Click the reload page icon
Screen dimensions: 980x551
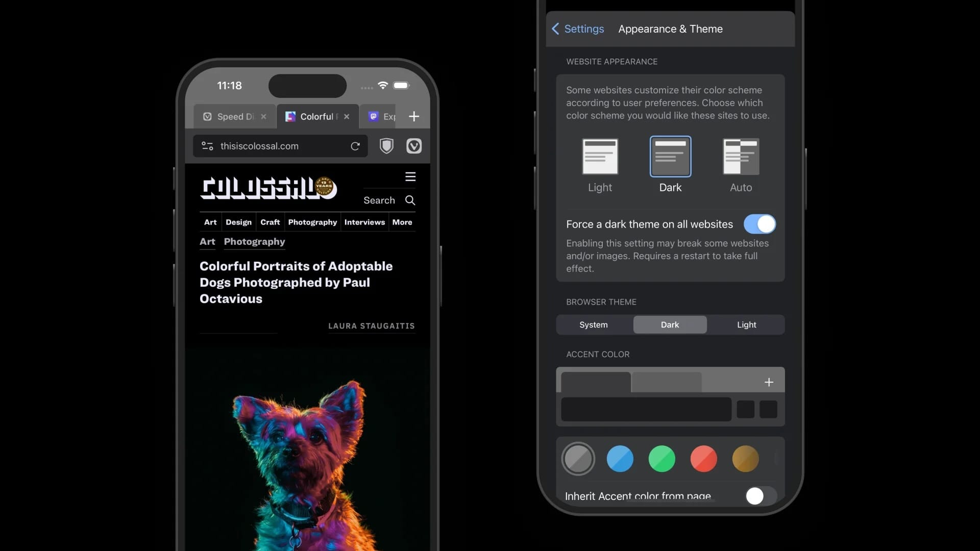tap(355, 146)
